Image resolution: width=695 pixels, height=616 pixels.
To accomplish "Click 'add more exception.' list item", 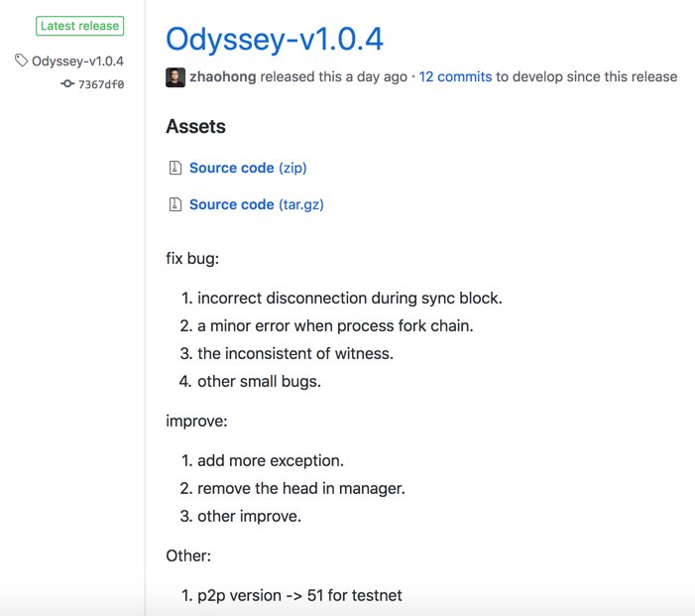I will [x=271, y=461].
